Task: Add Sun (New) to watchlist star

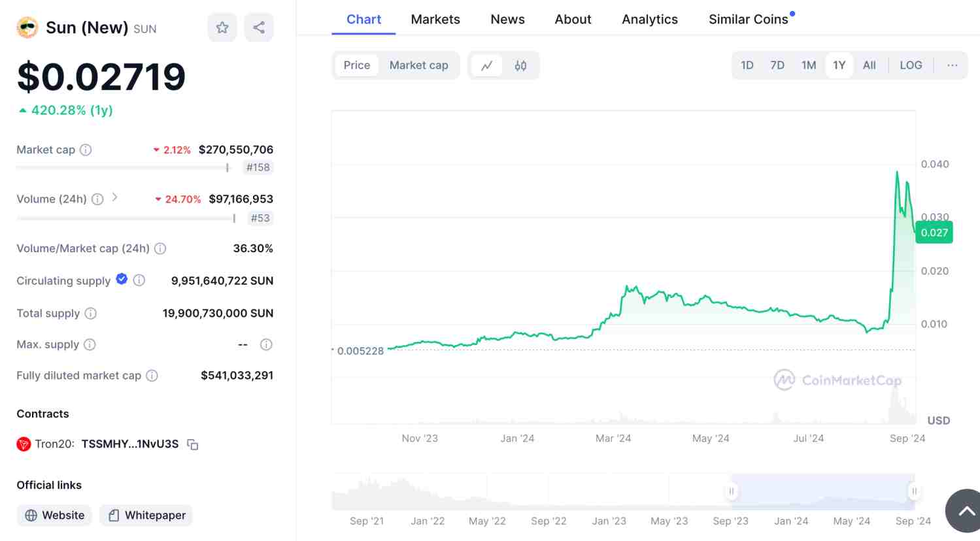Action: pyautogui.click(x=222, y=27)
